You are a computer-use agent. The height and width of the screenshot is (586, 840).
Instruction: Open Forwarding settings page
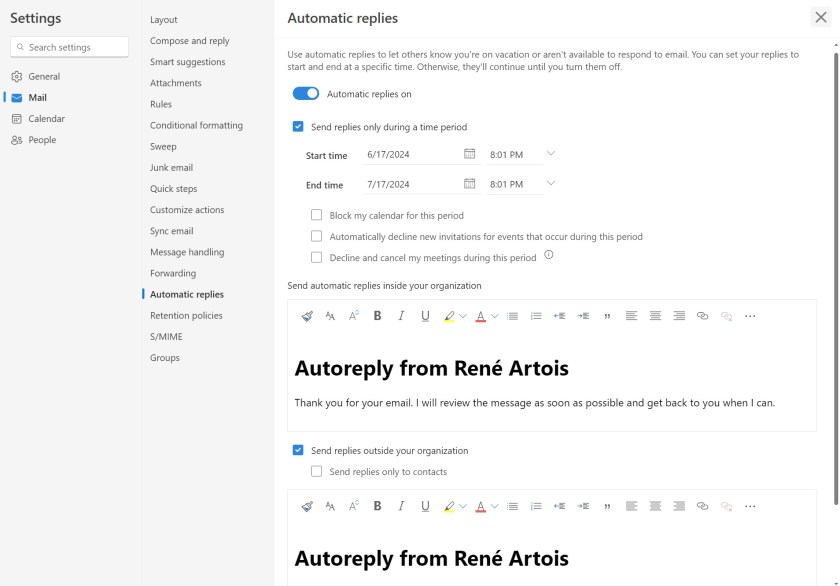click(x=173, y=273)
